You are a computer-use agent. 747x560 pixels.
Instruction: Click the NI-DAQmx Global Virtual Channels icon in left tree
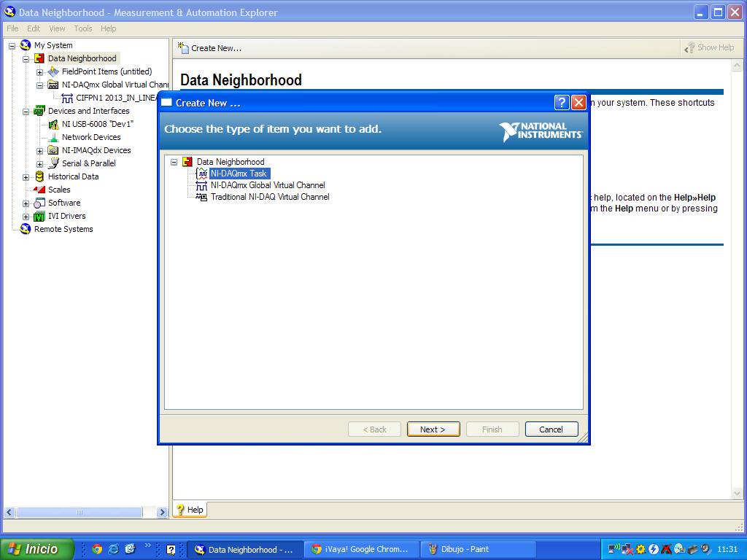pyautogui.click(x=53, y=85)
